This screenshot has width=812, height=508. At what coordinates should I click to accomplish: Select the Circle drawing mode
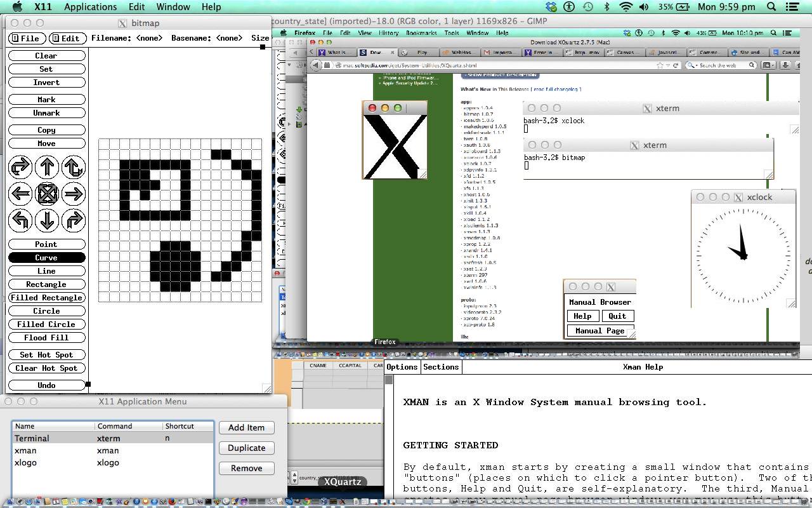(x=46, y=311)
